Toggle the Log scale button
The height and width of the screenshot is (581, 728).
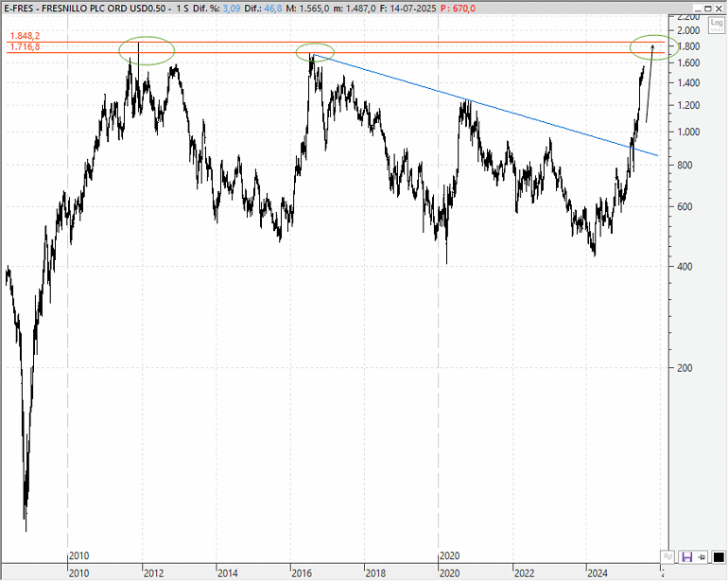717,25
